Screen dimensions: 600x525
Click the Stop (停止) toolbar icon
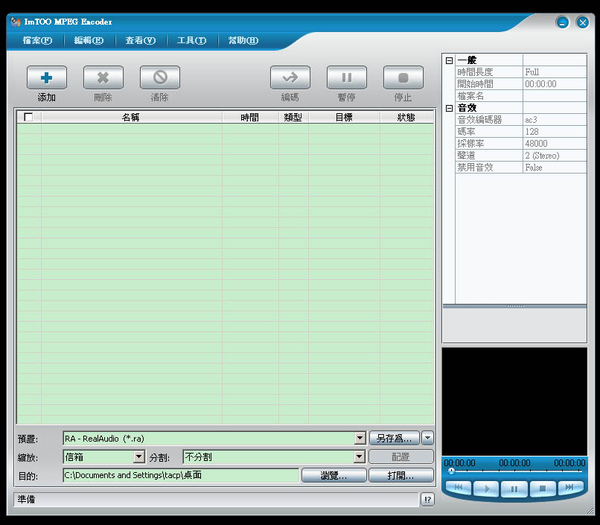(x=403, y=77)
